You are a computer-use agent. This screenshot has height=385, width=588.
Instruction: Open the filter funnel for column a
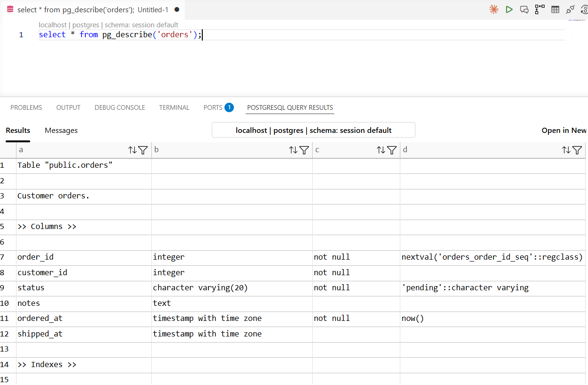pos(143,150)
